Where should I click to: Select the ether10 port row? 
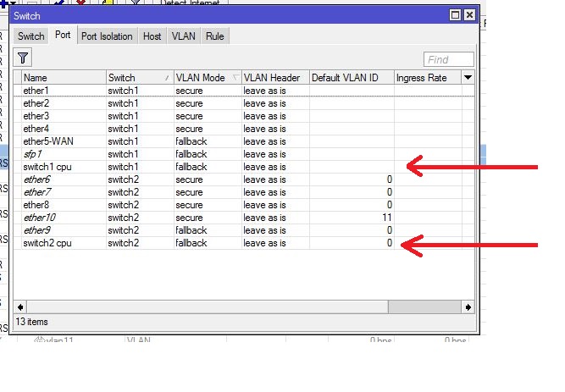[244, 218]
